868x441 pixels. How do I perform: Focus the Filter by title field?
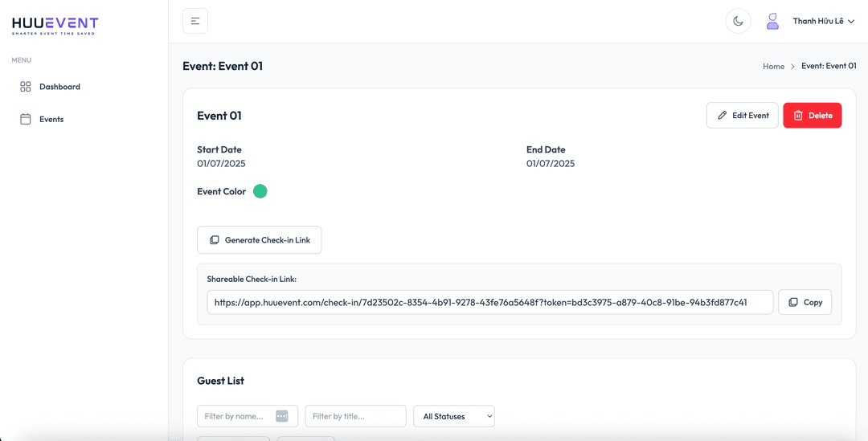click(355, 416)
